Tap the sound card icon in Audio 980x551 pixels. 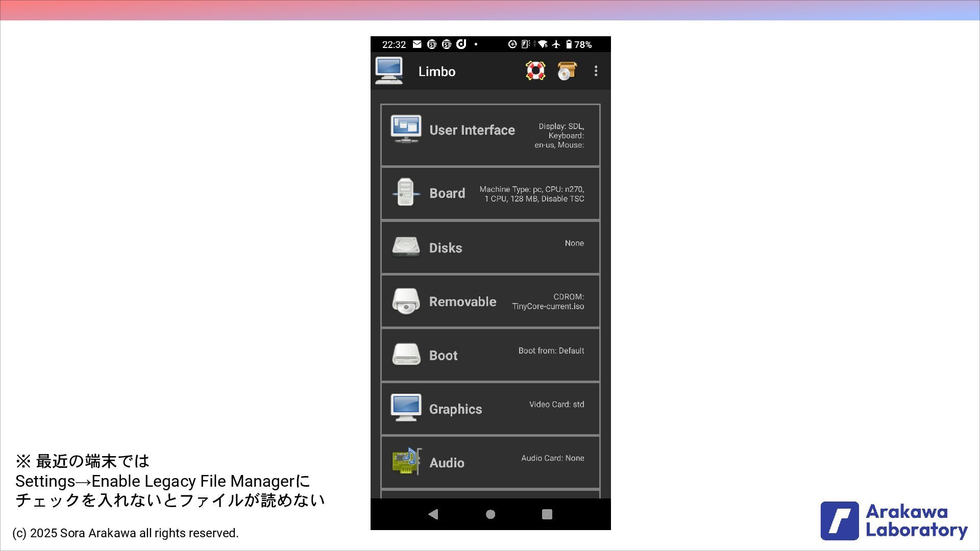tap(406, 461)
